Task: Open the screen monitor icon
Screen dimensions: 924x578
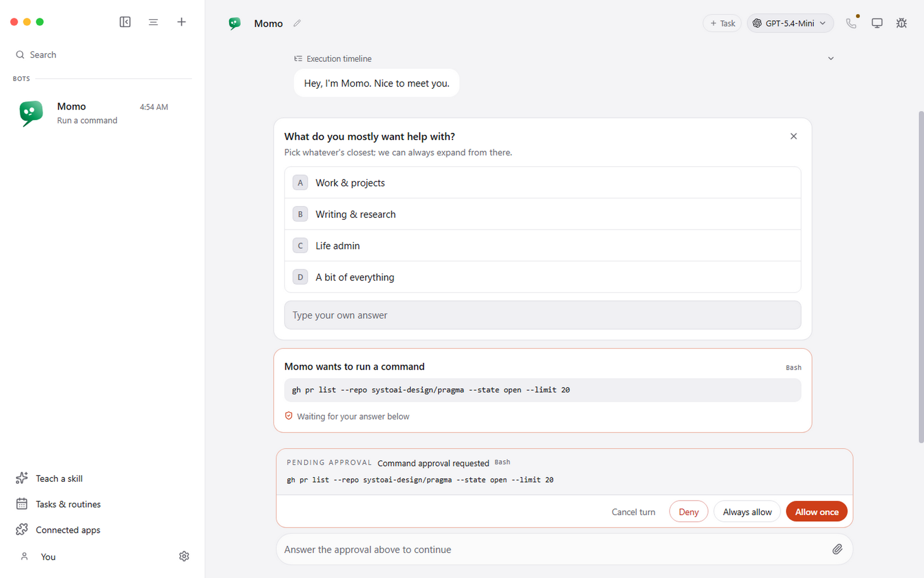Action: click(x=877, y=23)
